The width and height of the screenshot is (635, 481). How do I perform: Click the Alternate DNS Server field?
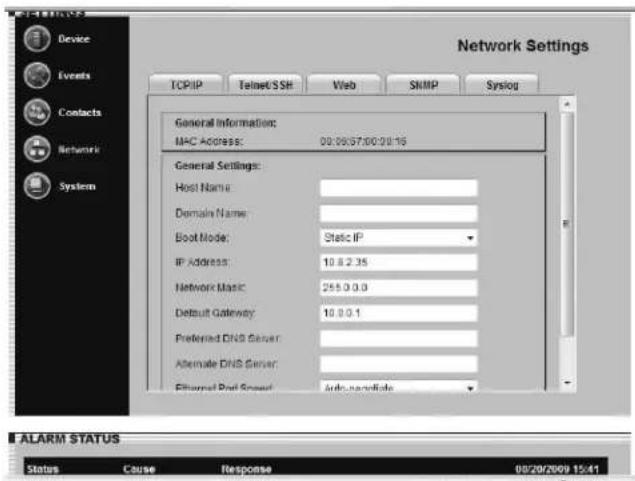tap(399, 364)
